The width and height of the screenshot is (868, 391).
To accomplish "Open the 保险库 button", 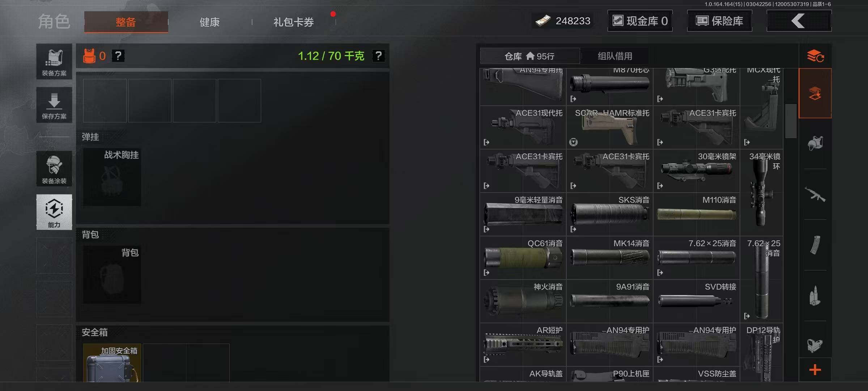I will point(719,21).
